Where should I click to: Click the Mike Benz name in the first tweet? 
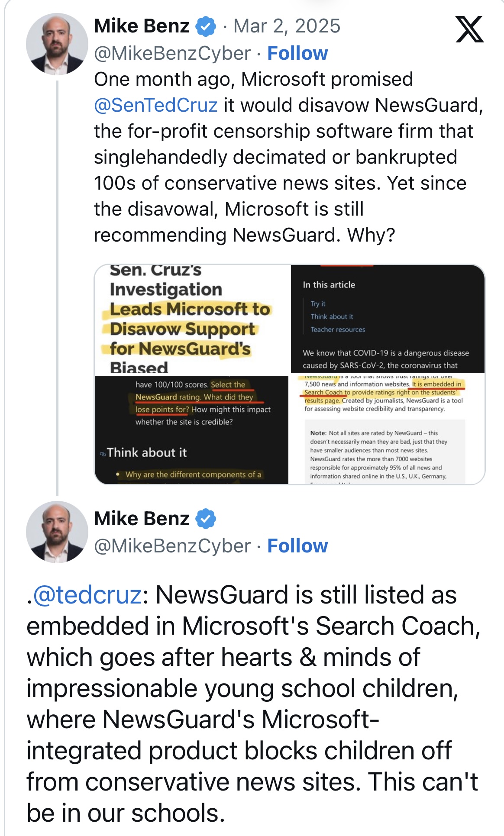[x=142, y=26]
